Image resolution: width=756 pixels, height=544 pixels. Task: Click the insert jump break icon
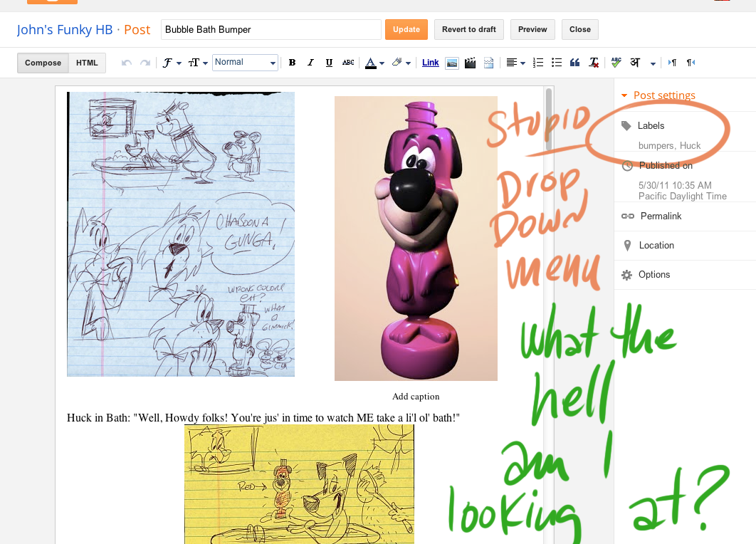coord(488,63)
